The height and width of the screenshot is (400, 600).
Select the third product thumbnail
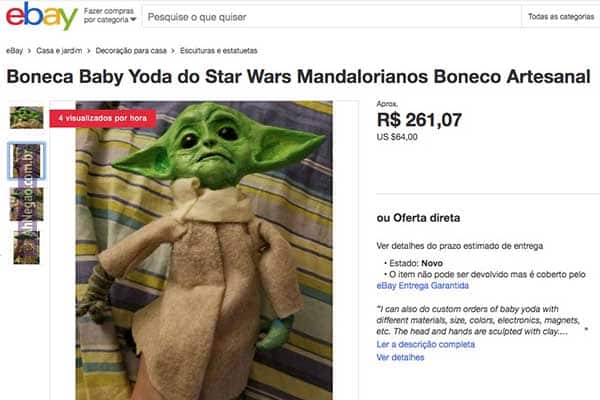click(26, 204)
